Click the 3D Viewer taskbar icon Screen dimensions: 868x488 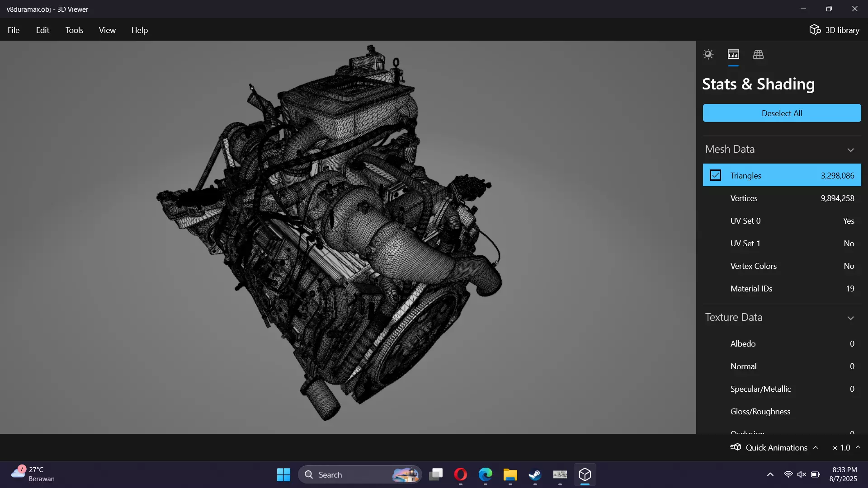click(585, 474)
